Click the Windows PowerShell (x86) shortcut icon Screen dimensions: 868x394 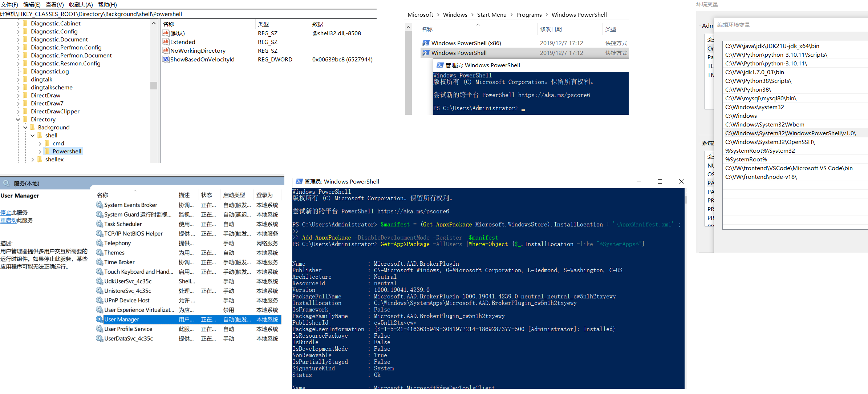click(x=426, y=43)
